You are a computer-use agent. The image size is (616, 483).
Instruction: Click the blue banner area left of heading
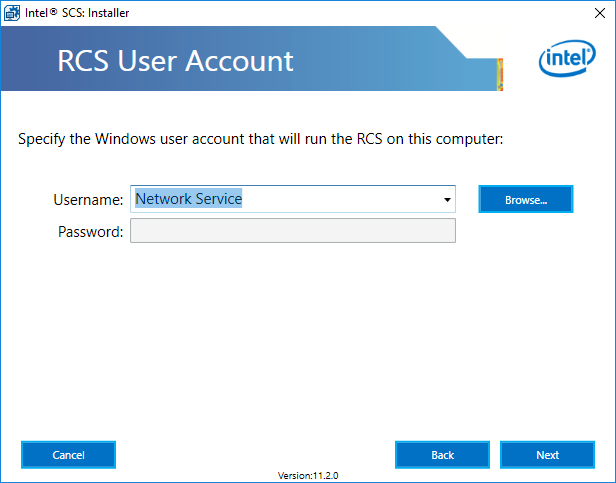point(28,59)
